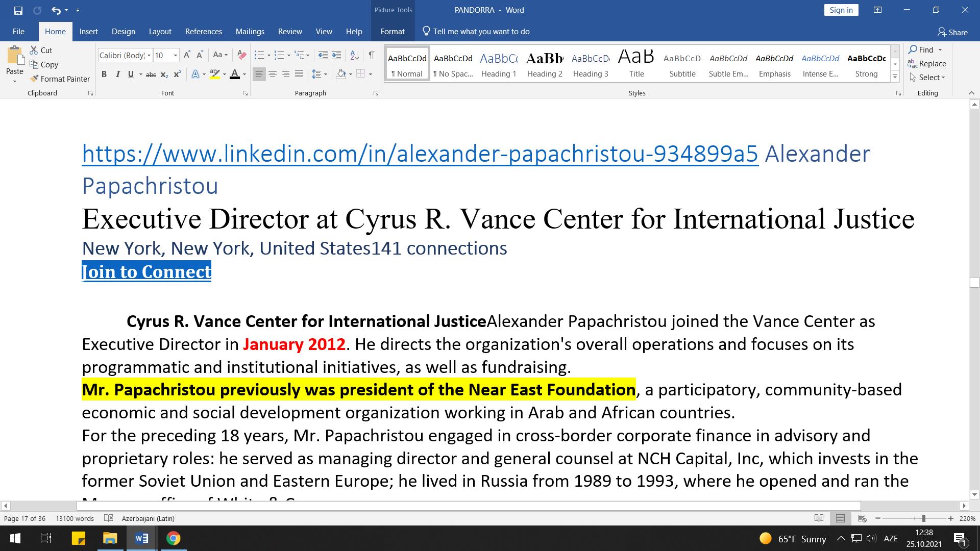980x551 pixels.
Task: Open the LinkedIn profile hyperlink
Action: [420, 154]
